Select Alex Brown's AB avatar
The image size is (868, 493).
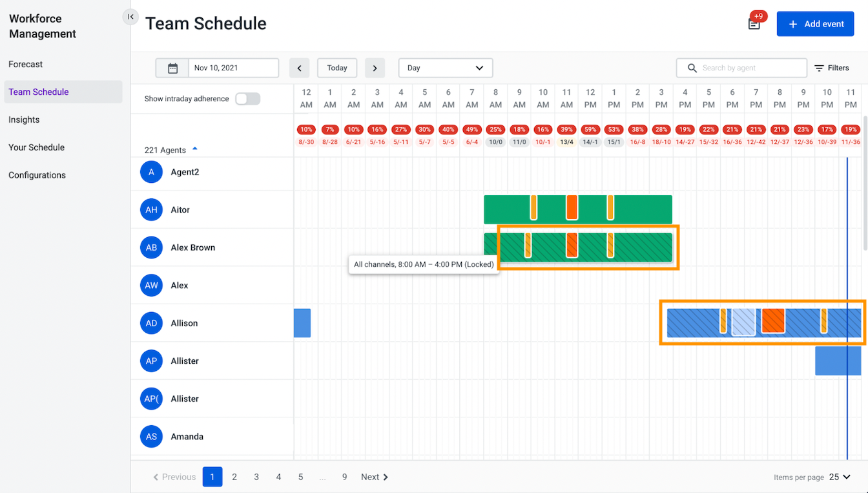(151, 247)
